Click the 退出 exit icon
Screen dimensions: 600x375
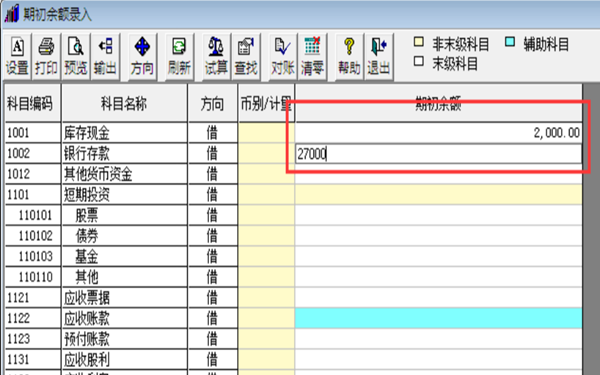[378, 56]
